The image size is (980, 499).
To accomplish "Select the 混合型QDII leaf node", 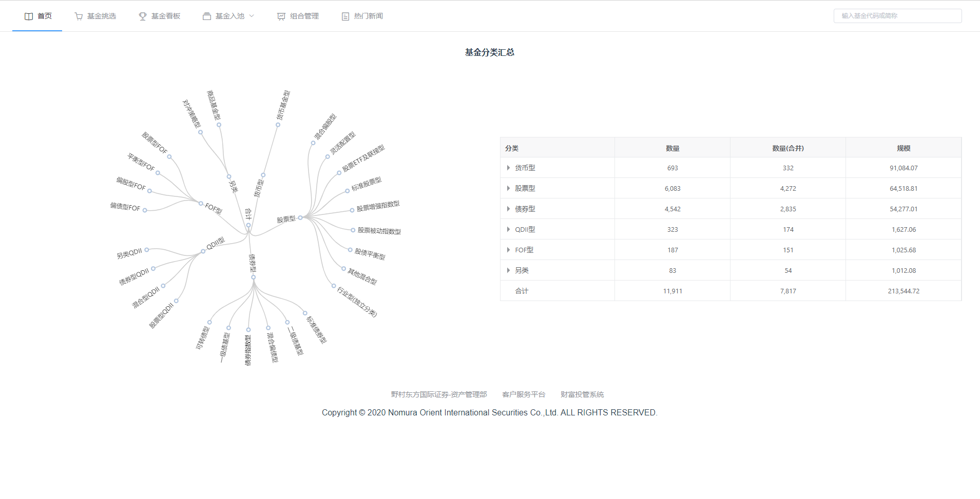I will [163, 286].
